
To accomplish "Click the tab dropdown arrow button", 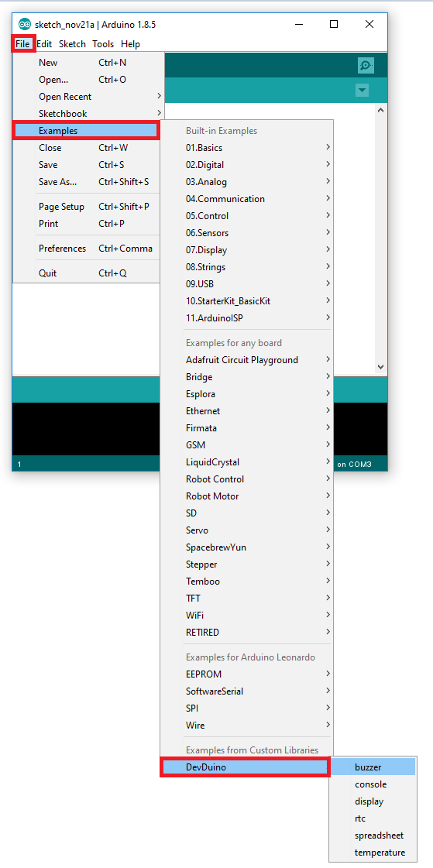I will point(363,91).
